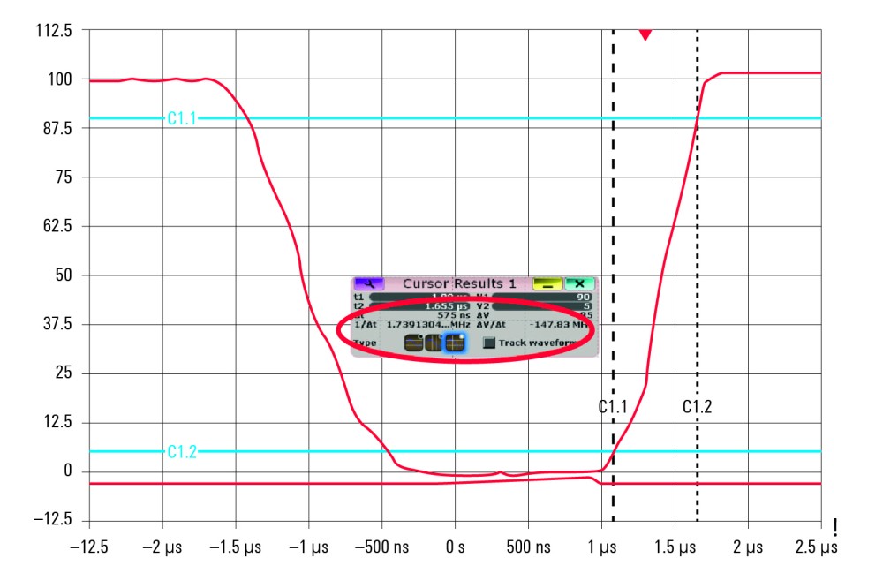Select combined horizontal-vertical cursor type
The height and width of the screenshot is (588, 883).
pyautogui.click(x=455, y=343)
